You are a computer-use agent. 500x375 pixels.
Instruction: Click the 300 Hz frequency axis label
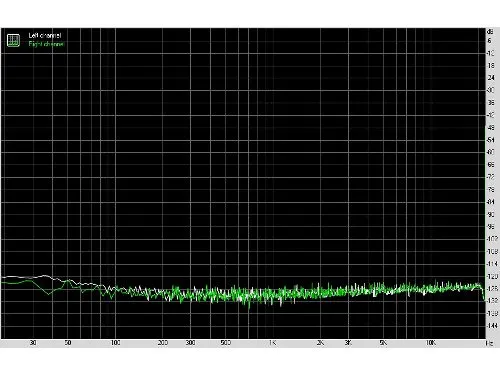190,343
